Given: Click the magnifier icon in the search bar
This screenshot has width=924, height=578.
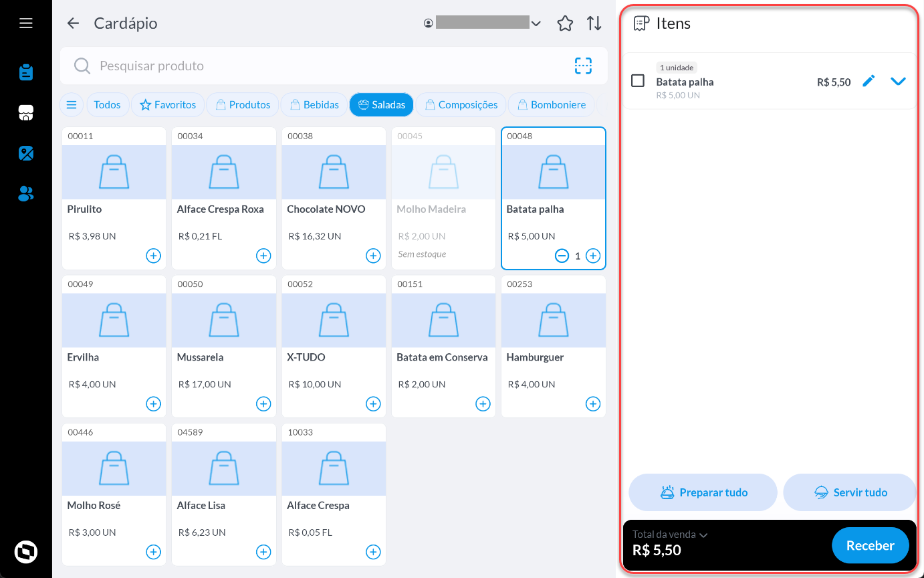Looking at the screenshot, I should pyautogui.click(x=82, y=66).
